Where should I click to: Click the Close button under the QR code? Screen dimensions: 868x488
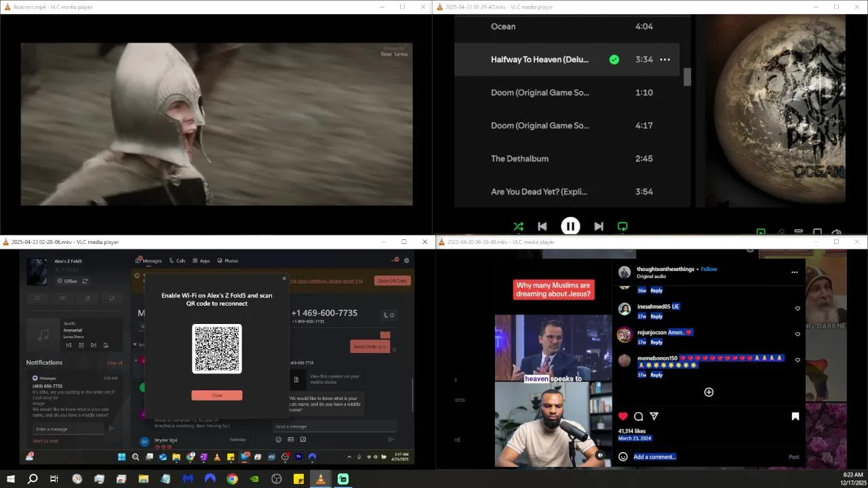[217, 395]
